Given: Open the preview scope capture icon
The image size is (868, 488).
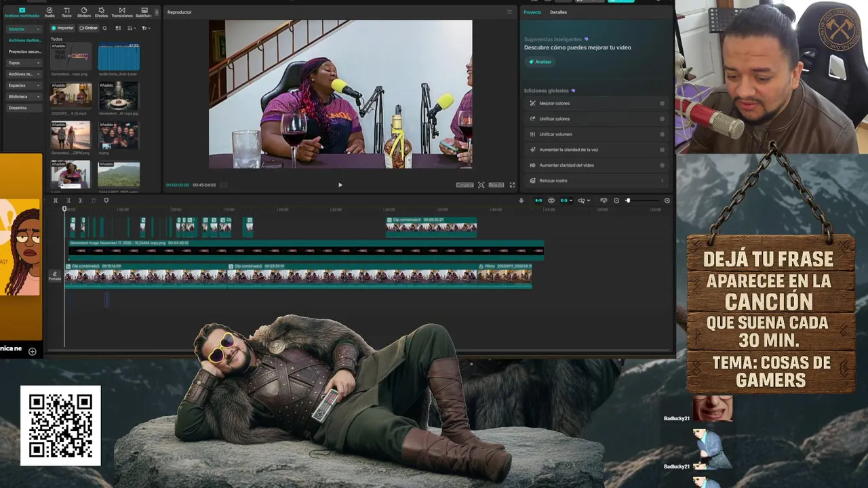Looking at the screenshot, I should coord(481,185).
